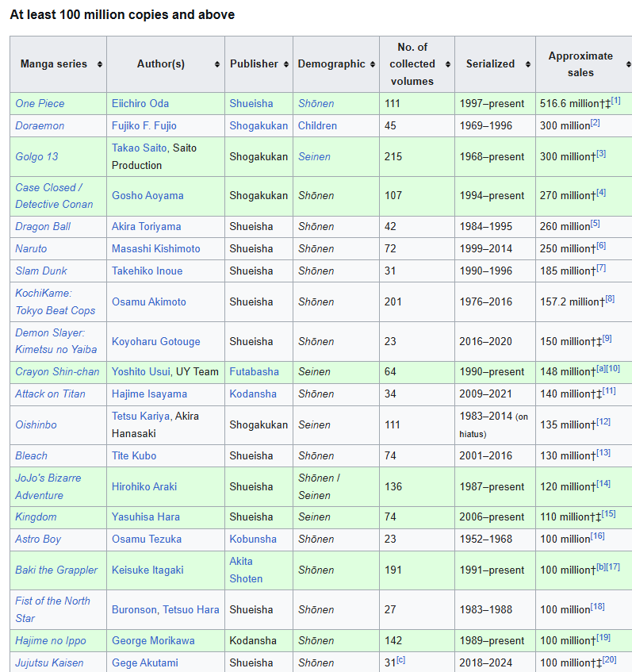Viewport: 632px width, 672px height.
Task: Open Osamu Akimoto author link
Action: [x=148, y=302]
